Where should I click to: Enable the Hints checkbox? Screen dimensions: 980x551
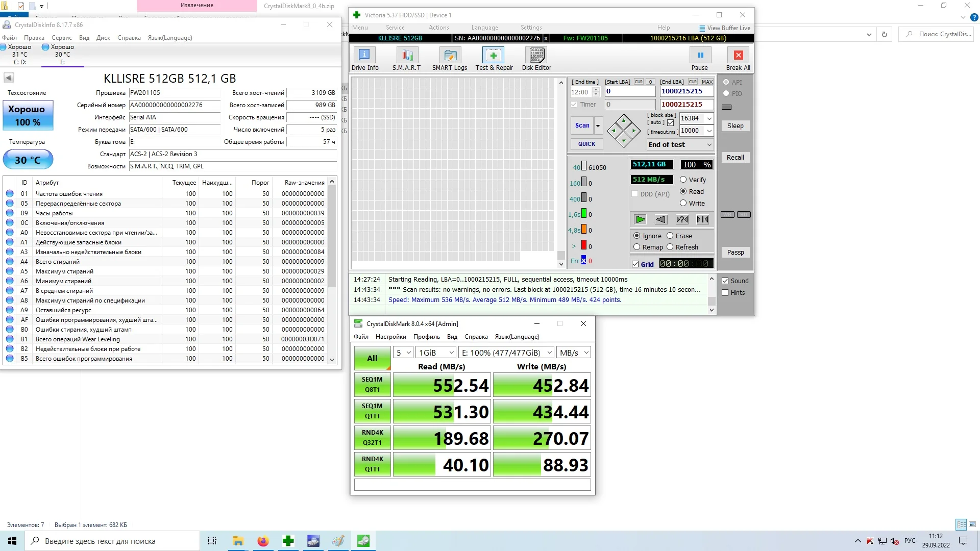[725, 293]
